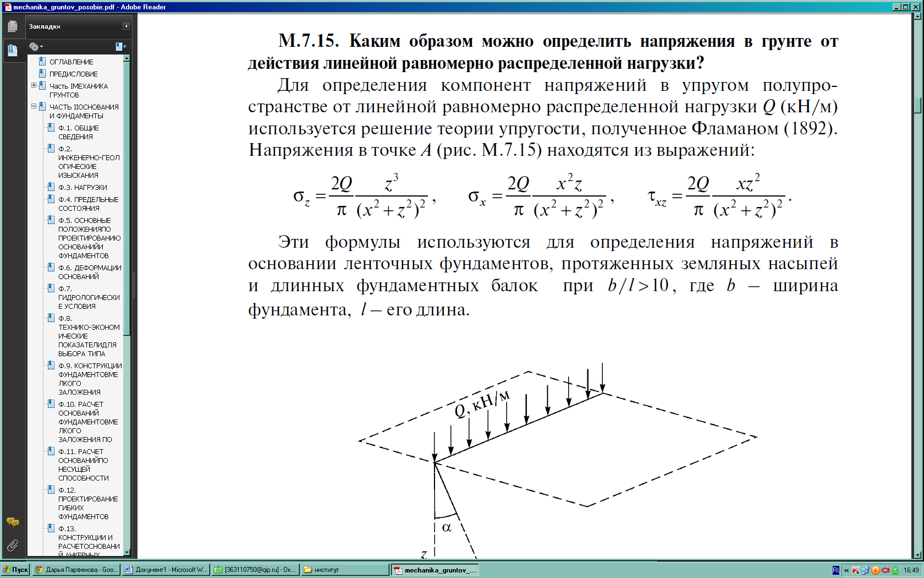Go to Ф.12. ПРОЕКТИРОВАНИЕ ГИБКИХ ФУНДАМЕНТОВ bookmark
Image resolution: width=924 pixels, height=578 pixels.
coord(88,503)
